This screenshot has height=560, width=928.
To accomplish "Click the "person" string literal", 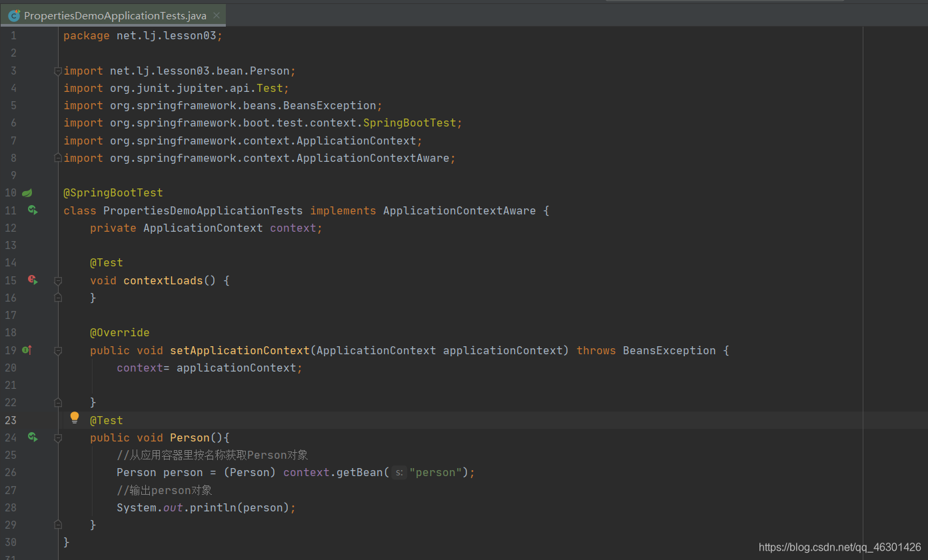I will click(436, 473).
